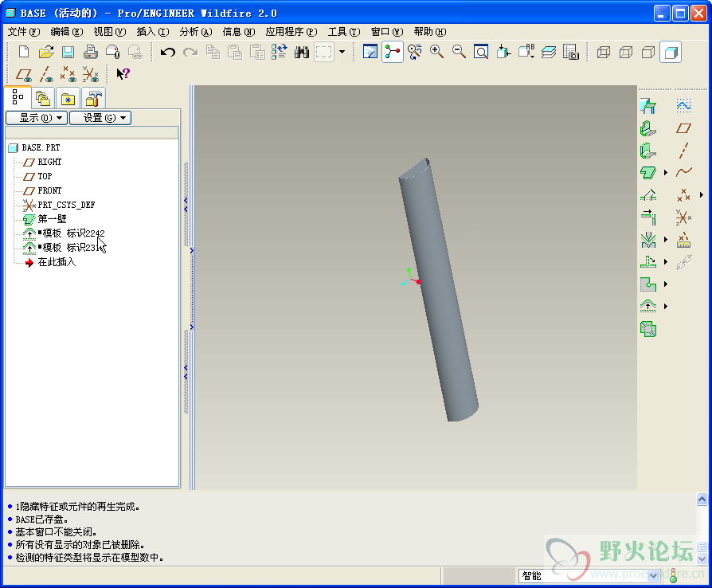Select the 第一壁 feature in tree
Screen dimensions: 712x588
coord(52,219)
